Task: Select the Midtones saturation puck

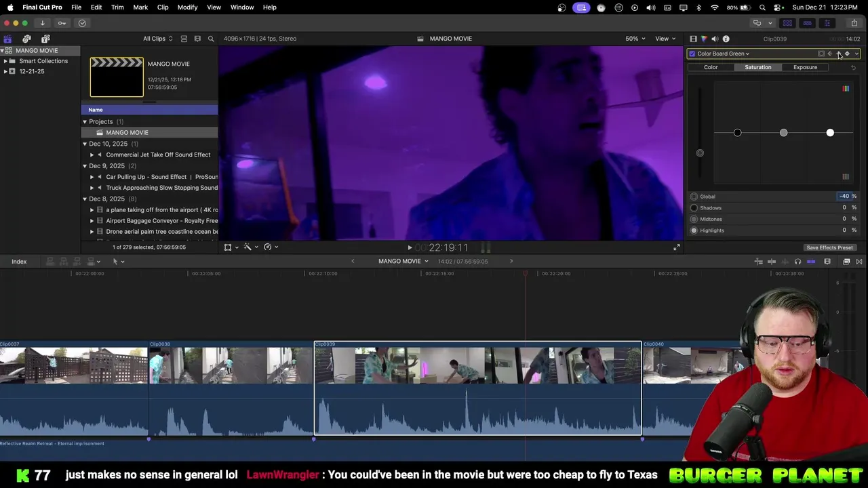Action: pyautogui.click(x=784, y=133)
